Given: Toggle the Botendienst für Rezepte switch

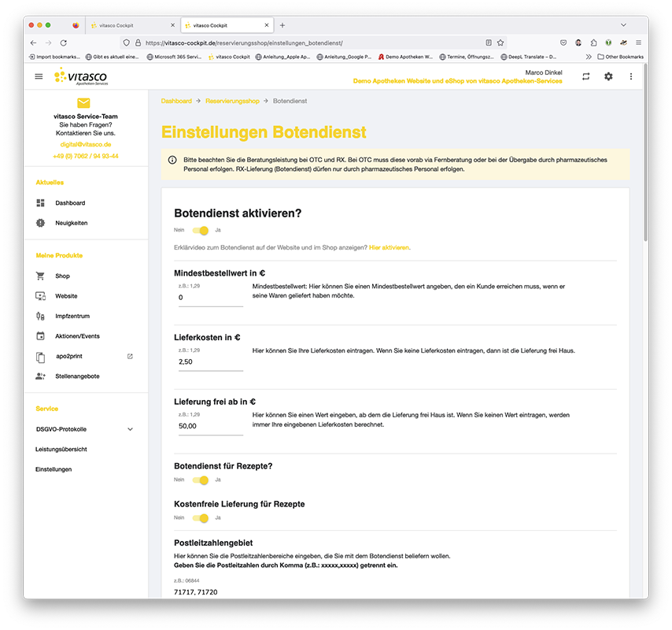Looking at the screenshot, I should (200, 480).
